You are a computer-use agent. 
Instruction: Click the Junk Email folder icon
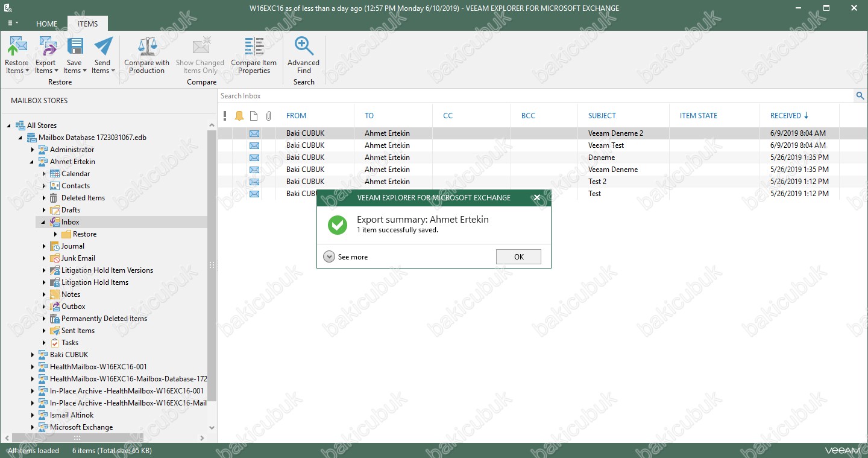point(55,258)
